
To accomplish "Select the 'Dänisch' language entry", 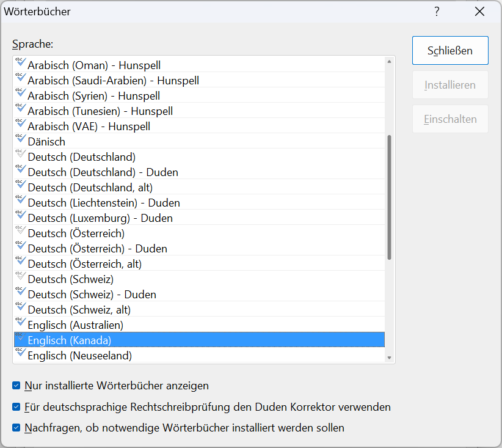I will (199, 142).
